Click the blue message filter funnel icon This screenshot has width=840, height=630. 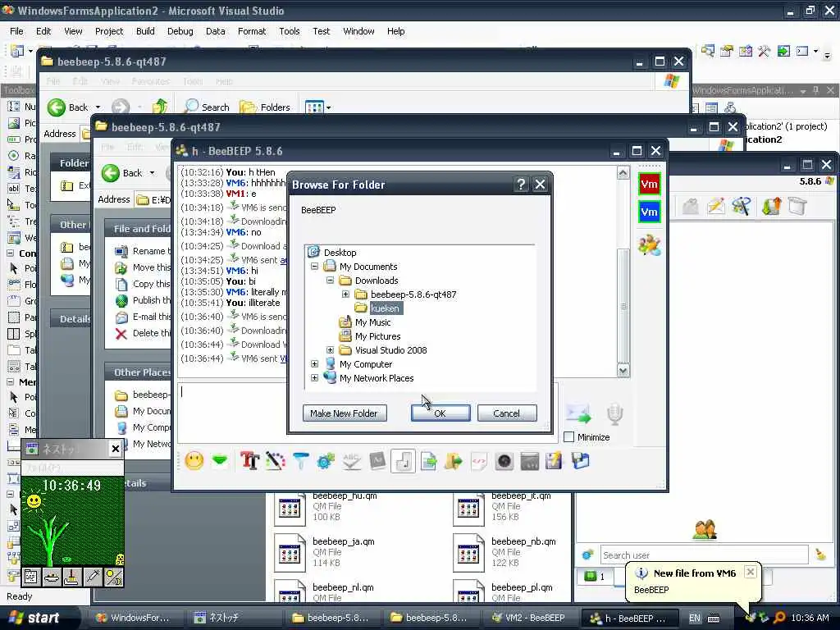tap(301, 461)
